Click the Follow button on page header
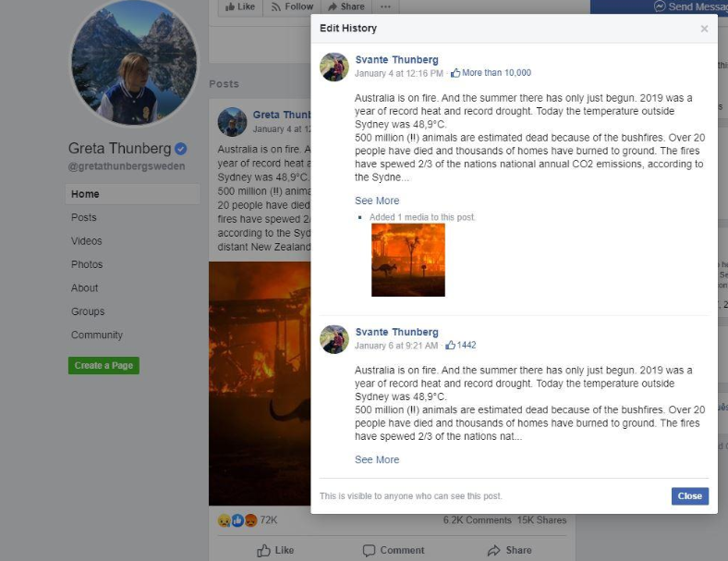Viewport: 728px width, 561px height. click(292, 7)
